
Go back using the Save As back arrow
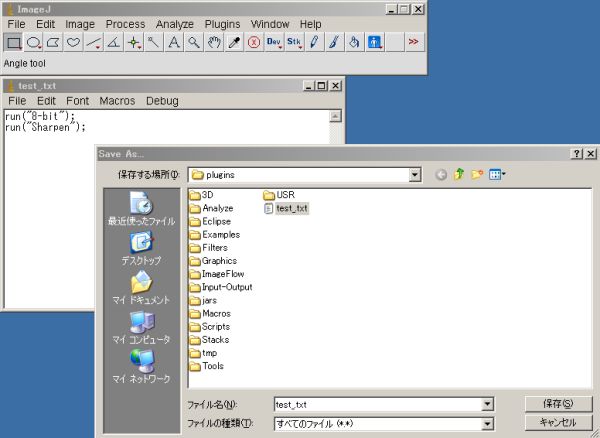tap(441, 175)
